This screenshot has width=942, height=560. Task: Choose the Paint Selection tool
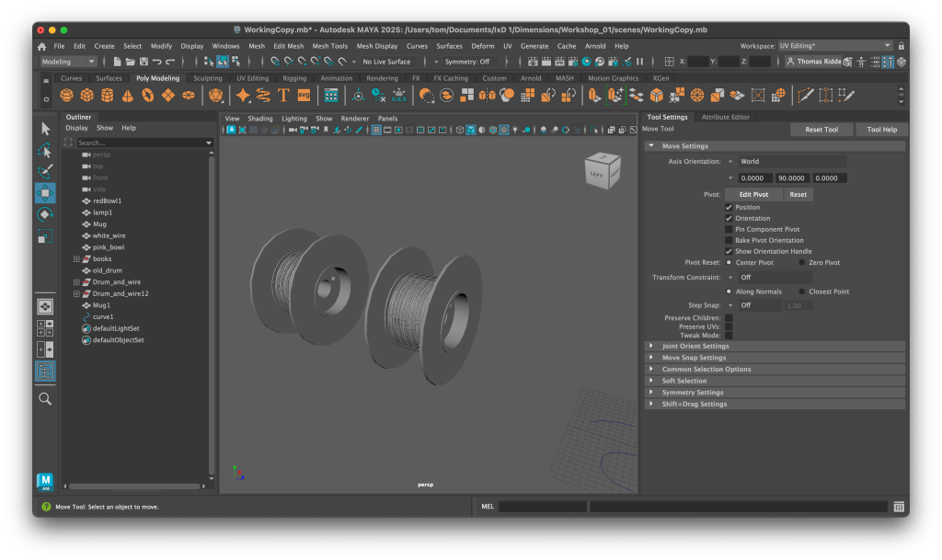(x=45, y=172)
